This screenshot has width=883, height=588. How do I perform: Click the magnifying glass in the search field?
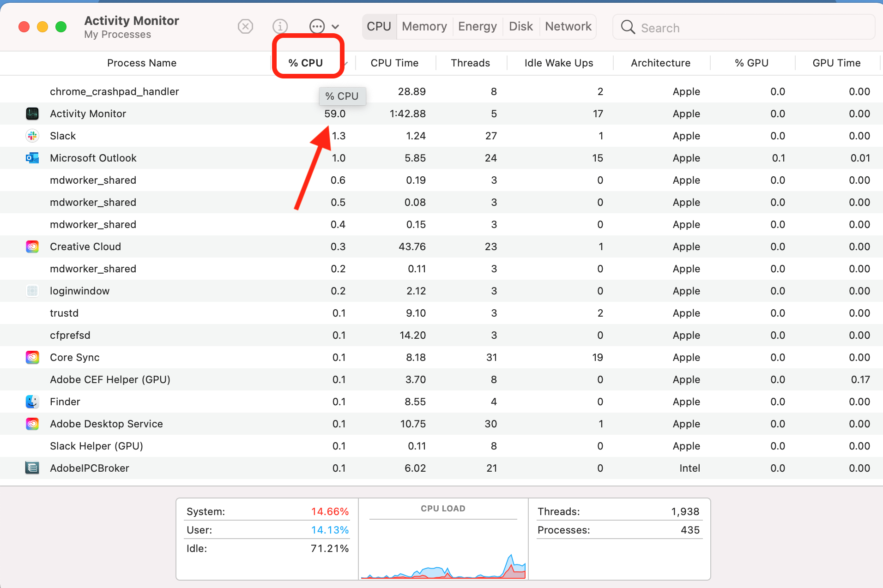tap(627, 27)
